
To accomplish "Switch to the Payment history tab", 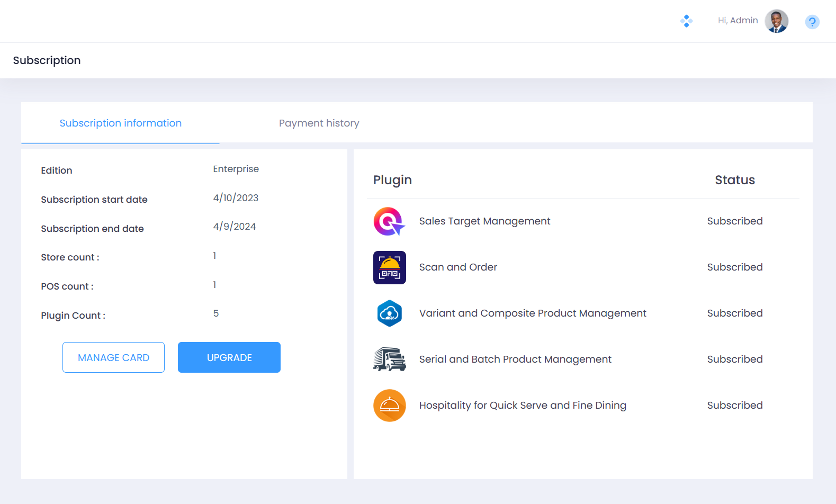I will coord(319,123).
